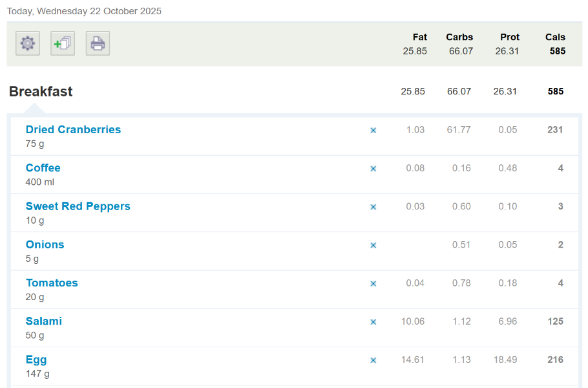Remove Sweet Red Peppers entry X

click(x=373, y=207)
